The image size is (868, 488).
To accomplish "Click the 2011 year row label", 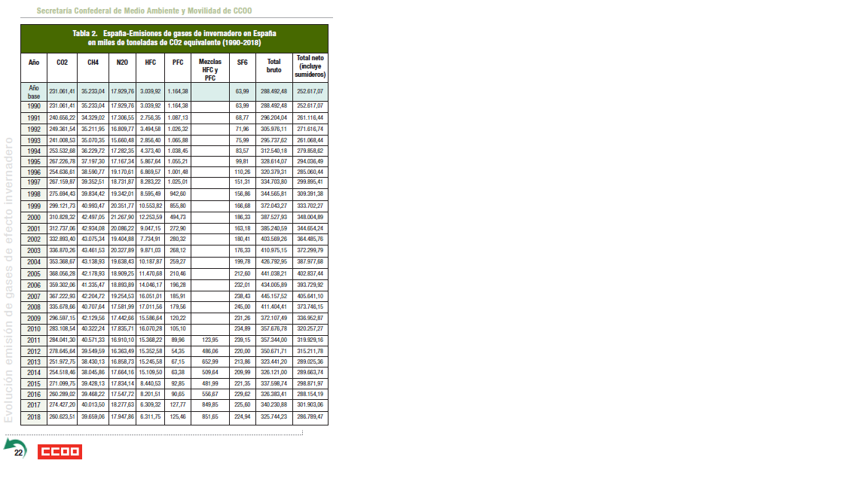I will [34, 340].
